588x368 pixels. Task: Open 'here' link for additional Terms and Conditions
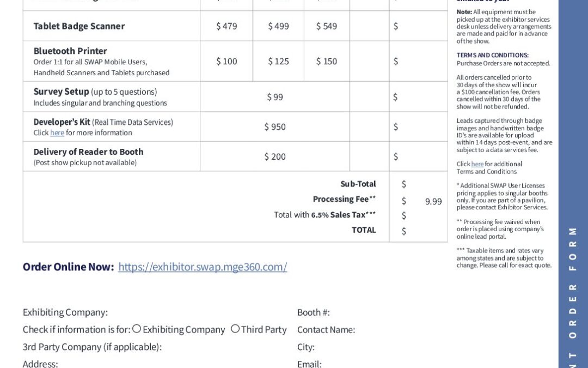(x=477, y=164)
